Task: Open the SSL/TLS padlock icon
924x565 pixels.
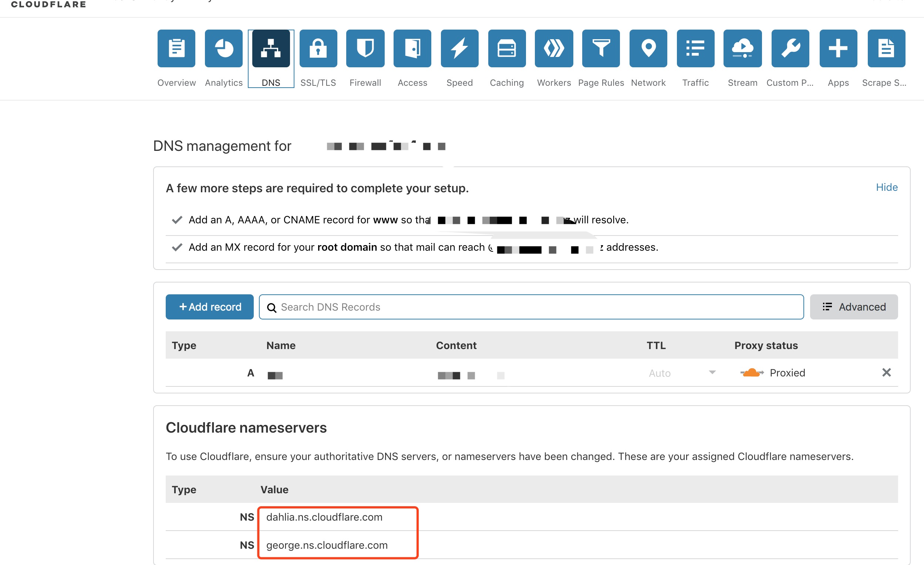Action: click(x=318, y=48)
